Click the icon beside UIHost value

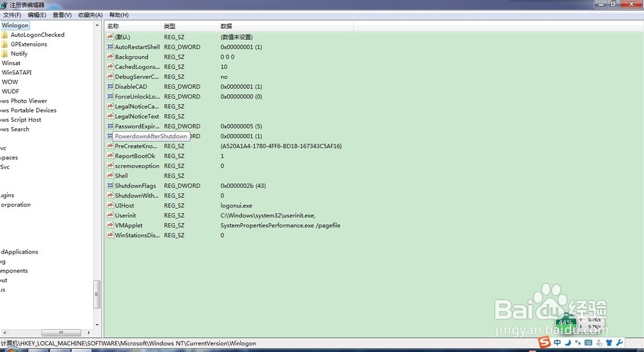[x=109, y=205]
